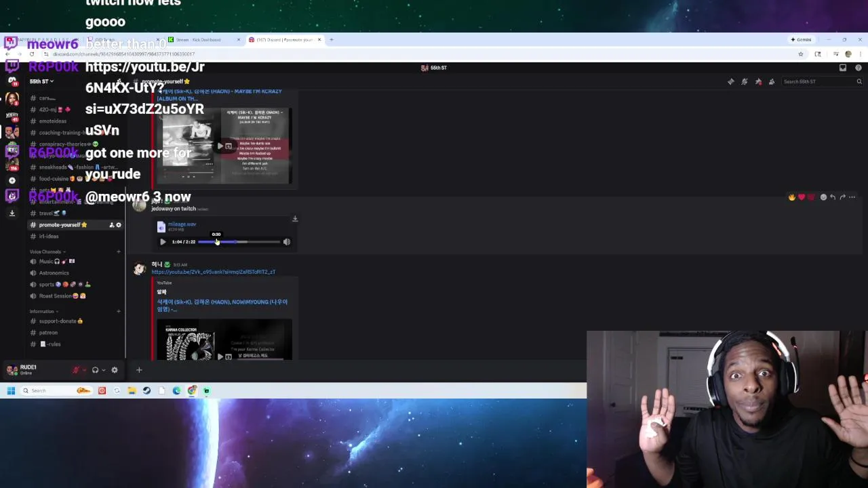Image resolution: width=868 pixels, height=488 pixels.
Task: Switch to the Discord browser tab
Action: point(285,40)
